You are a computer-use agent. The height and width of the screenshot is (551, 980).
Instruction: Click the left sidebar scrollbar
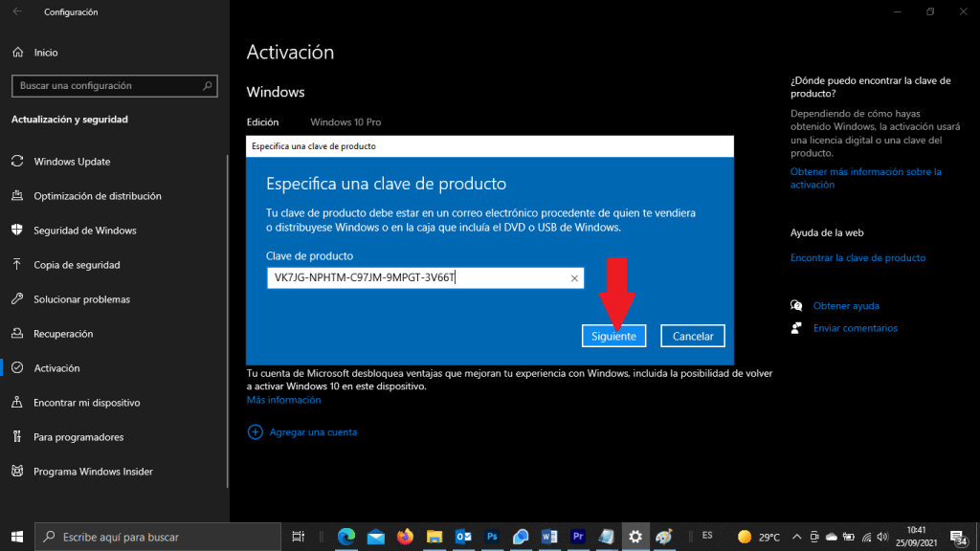tap(228, 321)
